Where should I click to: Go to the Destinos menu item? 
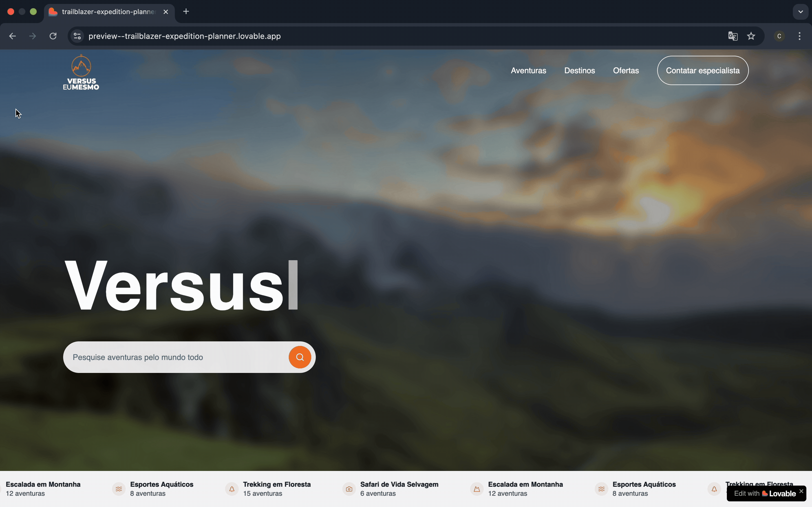[579, 70]
